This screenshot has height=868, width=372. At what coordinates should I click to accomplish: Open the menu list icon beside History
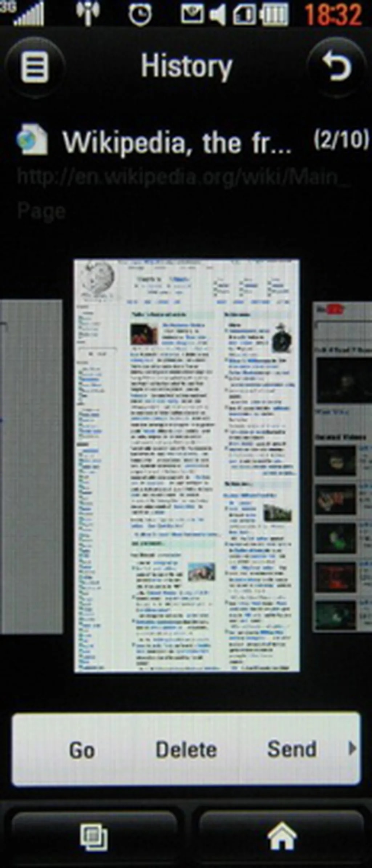coord(35,67)
